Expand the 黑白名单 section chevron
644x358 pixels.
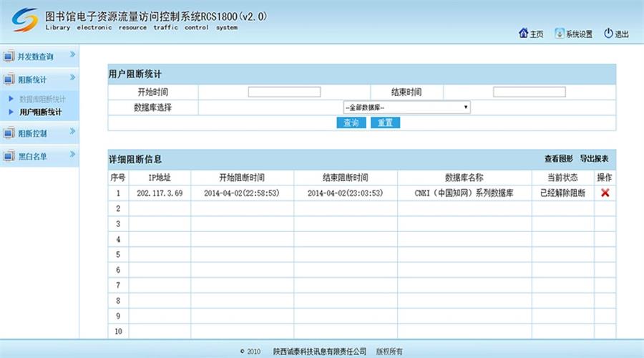(72, 155)
